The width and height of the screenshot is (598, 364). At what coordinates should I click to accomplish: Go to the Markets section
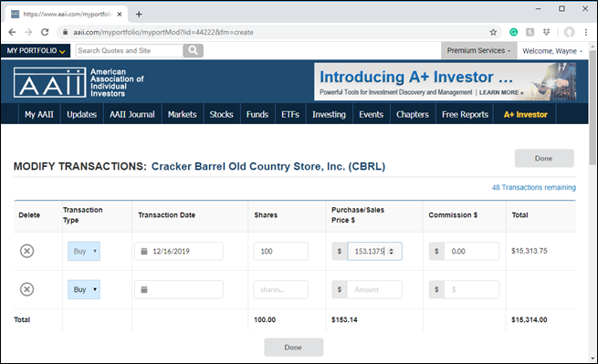point(183,114)
